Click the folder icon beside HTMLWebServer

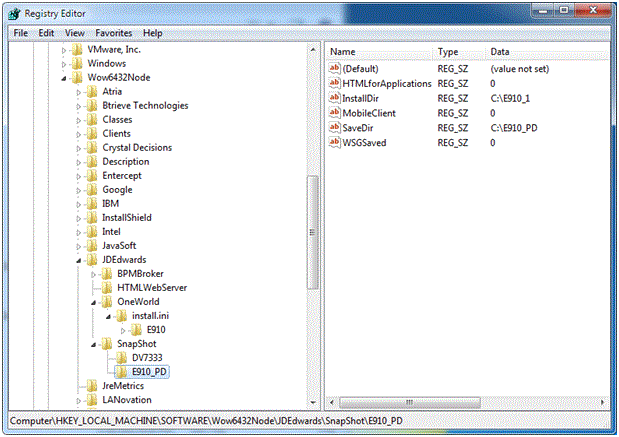[107, 288]
